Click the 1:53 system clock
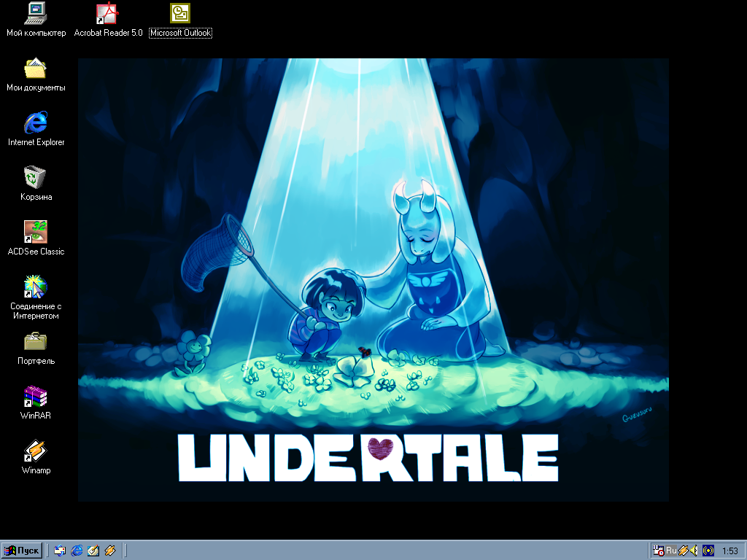 click(x=729, y=551)
